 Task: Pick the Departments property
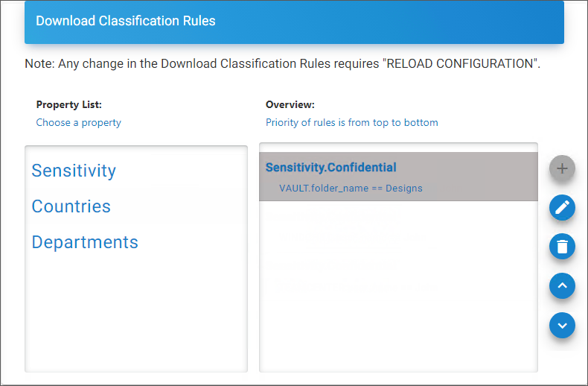point(85,242)
